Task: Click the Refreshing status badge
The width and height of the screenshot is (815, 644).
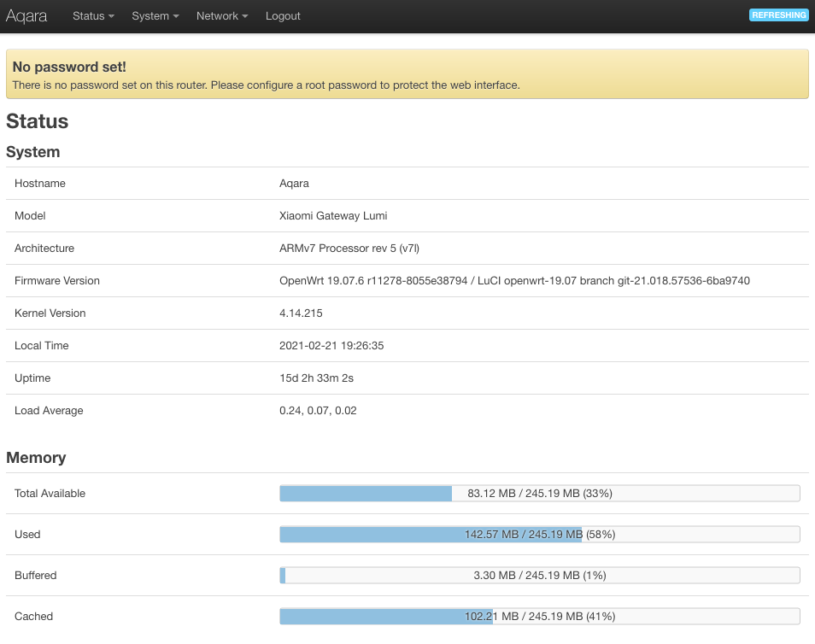Action: pyautogui.click(x=778, y=15)
